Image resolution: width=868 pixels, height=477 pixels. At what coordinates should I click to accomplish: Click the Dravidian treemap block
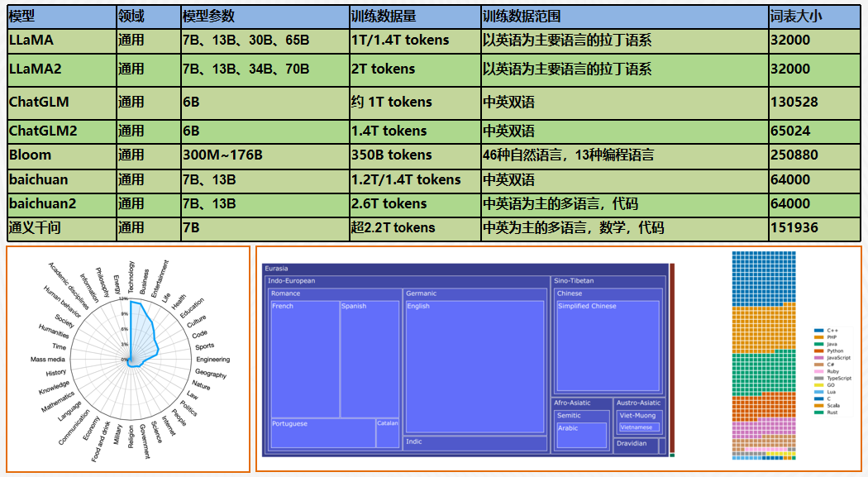click(x=636, y=446)
